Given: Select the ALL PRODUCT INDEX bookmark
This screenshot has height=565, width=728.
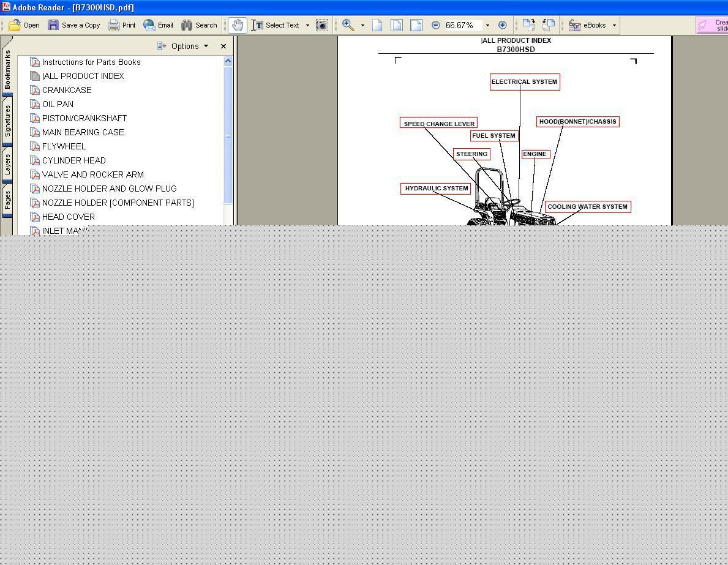Looking at the screenshot, I should 83,76.
